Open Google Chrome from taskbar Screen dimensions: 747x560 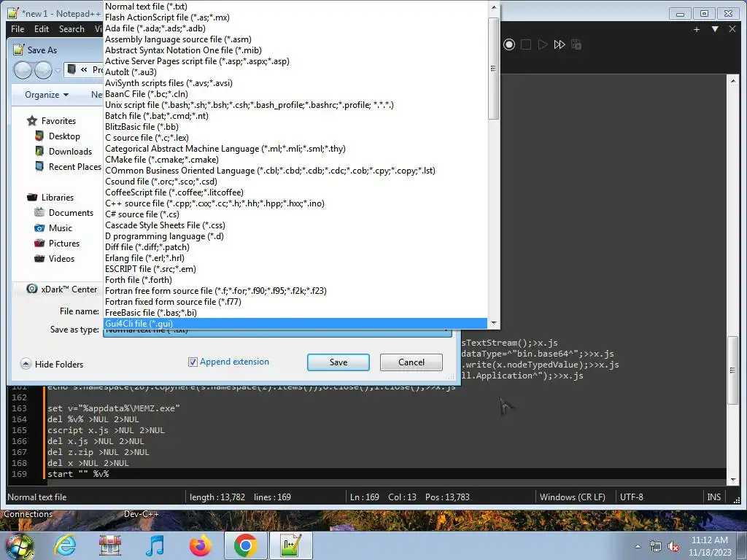(245, 545)
